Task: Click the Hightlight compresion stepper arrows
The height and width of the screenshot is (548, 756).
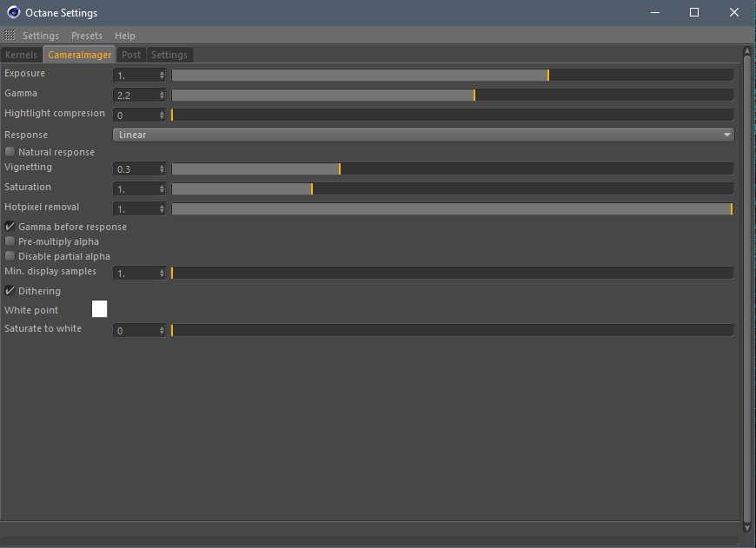Action: pos(162,116)
